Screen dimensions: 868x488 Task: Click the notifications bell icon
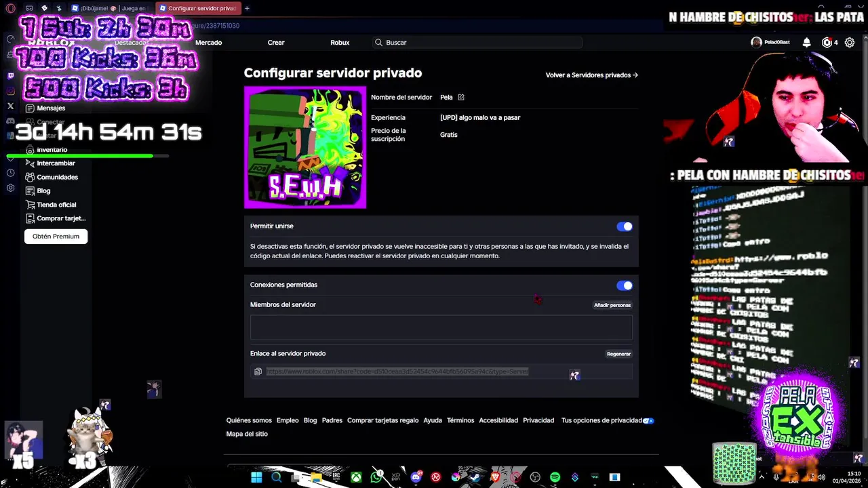806,42
